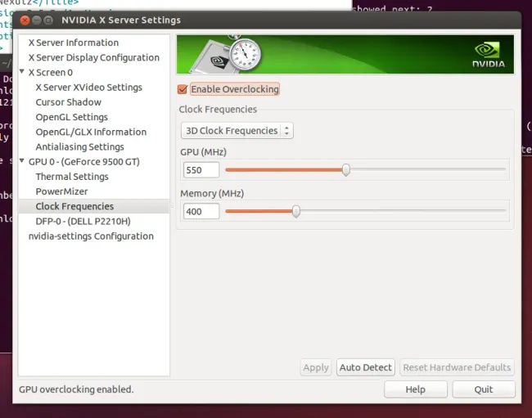Click the 'GPU overclocking enabled.' status text
532x418 pixels.
[x=76, y=389]
